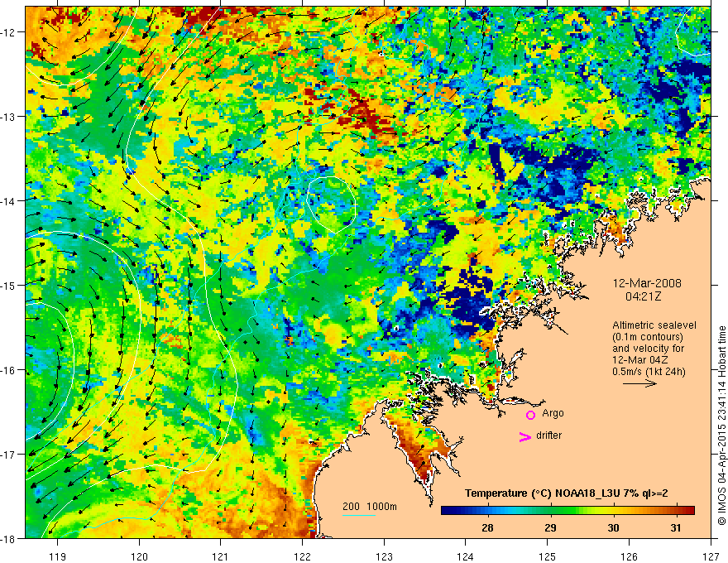Click the '-13' latitude axis label

pos(9,117)
